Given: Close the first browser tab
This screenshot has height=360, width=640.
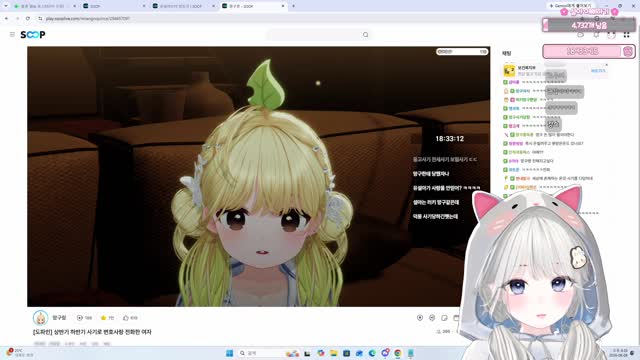Looking at the screenshot, I should click(75, 6).
